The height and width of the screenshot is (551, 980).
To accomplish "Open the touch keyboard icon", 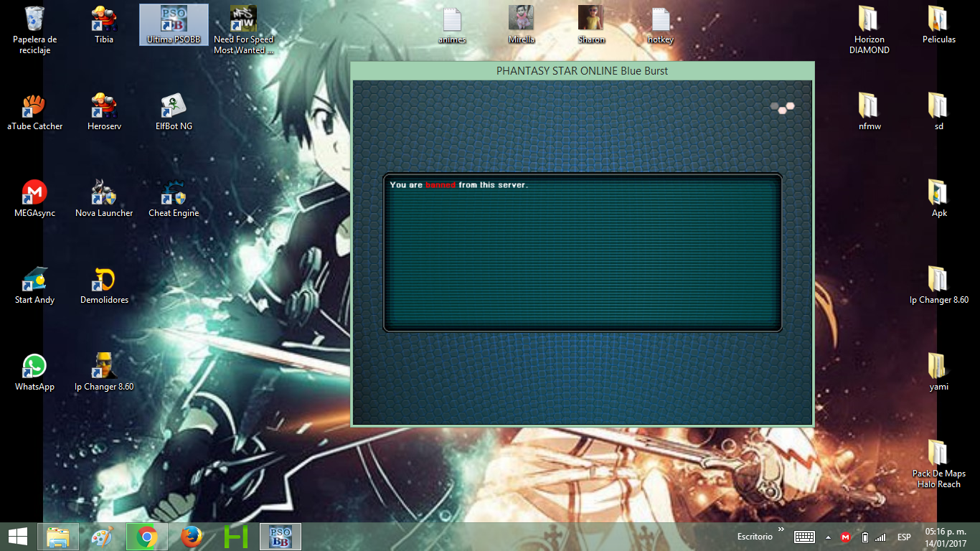I will [x=804, y=537].
